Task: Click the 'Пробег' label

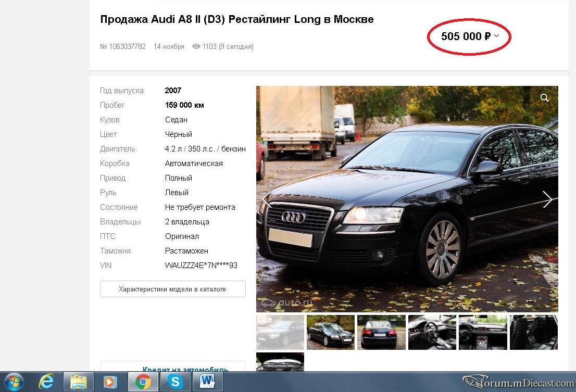Action: coord(112,105)
